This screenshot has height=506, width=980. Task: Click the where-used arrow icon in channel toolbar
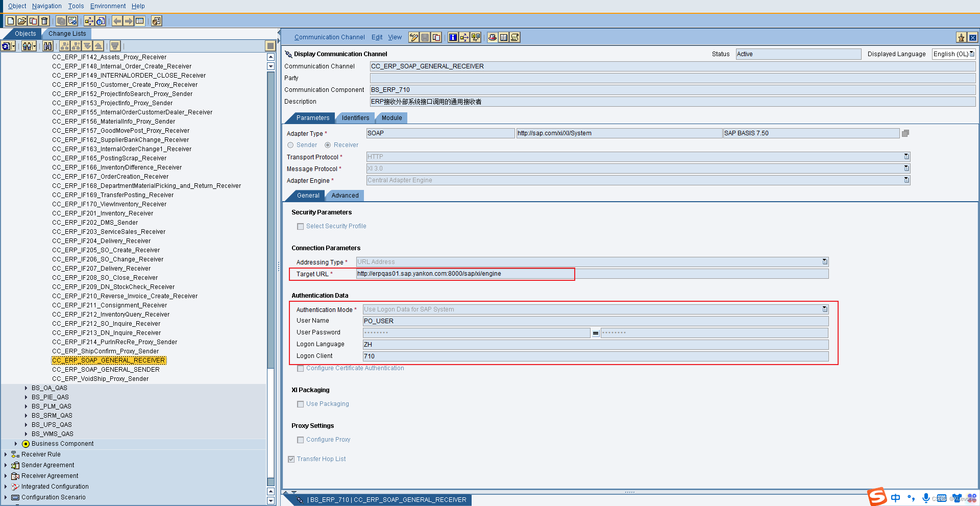pyautogui.click(x=464, y=37)
